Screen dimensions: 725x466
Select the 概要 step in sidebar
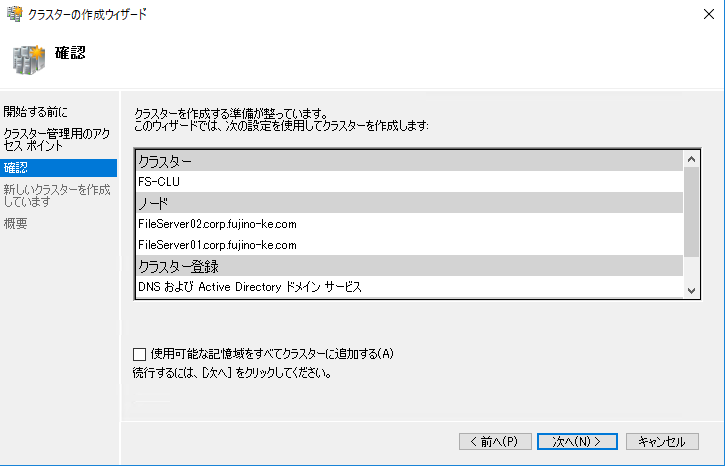point(15,224)
